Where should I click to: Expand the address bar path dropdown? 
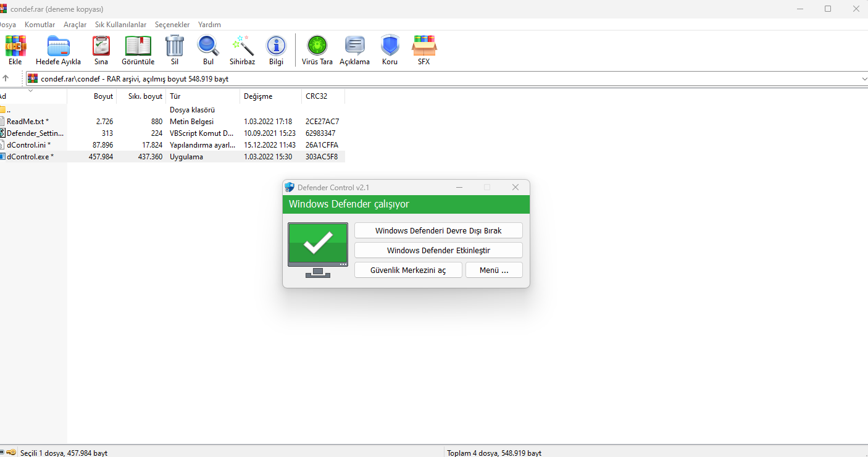(864, 79)
